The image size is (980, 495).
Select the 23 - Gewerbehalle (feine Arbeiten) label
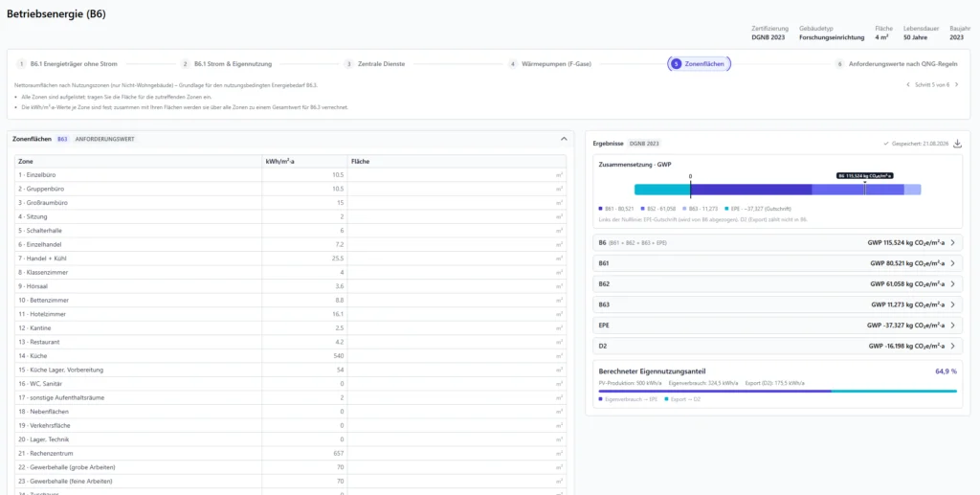coord(66,482)
